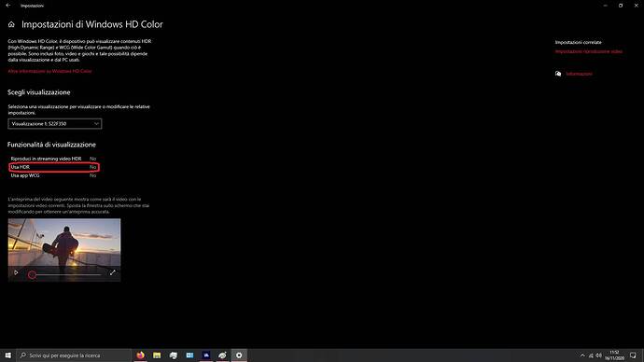Image resolution: width=644 pixels, height=362 pixels.
Task: Click the 'Usa app WCG' row
Action: [53, 175]
